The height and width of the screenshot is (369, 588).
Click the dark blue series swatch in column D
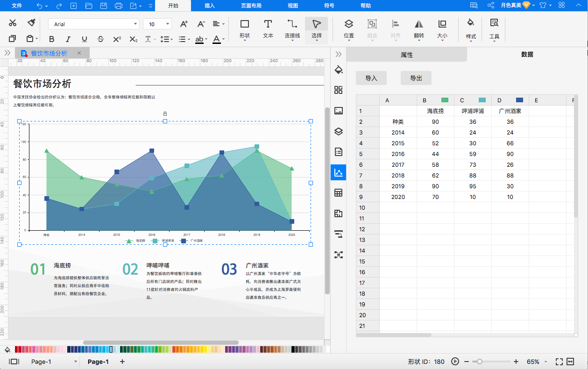coord(519,100)
